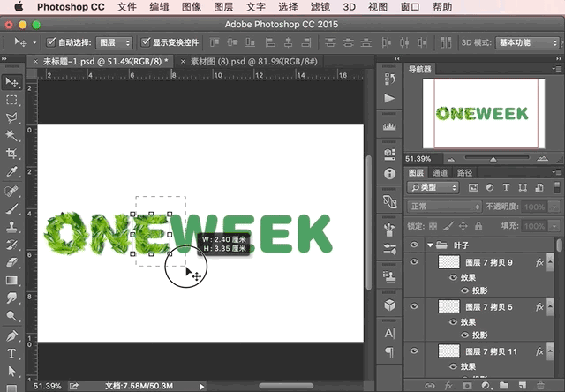The width and height of the screenshot is (565, 392).
Task: Collapse the 叶子 group triangle
Action: point(430,245)
